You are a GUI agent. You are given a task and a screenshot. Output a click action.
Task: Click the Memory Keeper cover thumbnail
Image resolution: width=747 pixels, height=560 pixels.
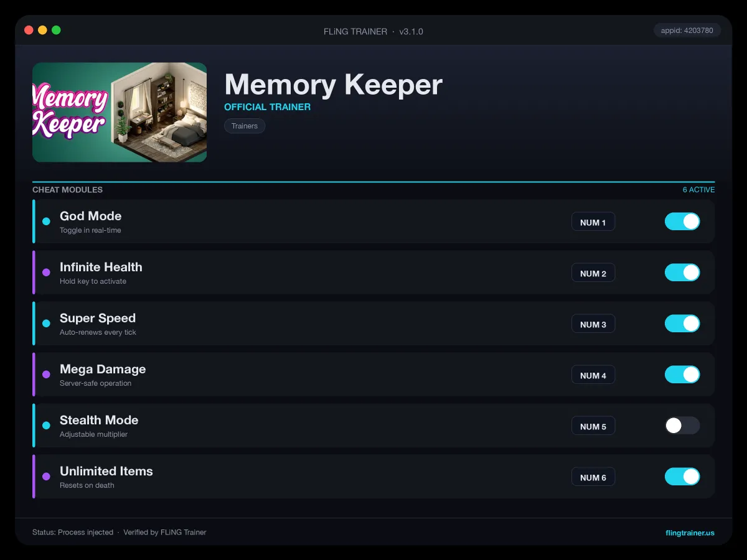[120, 112]
